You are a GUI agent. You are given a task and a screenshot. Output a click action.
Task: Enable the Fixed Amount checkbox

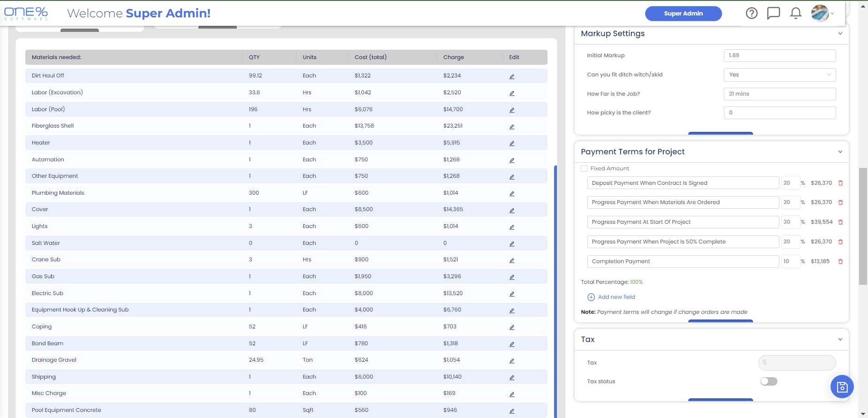tap(584, 168)
